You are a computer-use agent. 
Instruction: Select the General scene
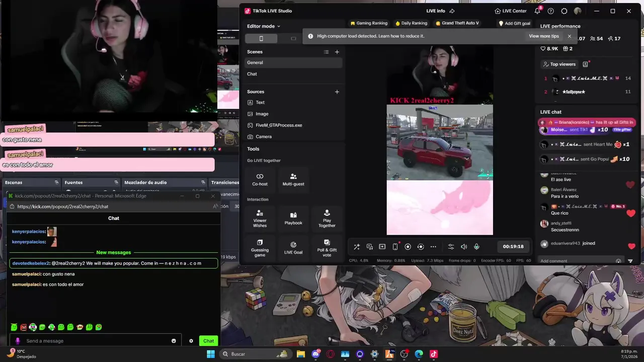tap(294, 62)
